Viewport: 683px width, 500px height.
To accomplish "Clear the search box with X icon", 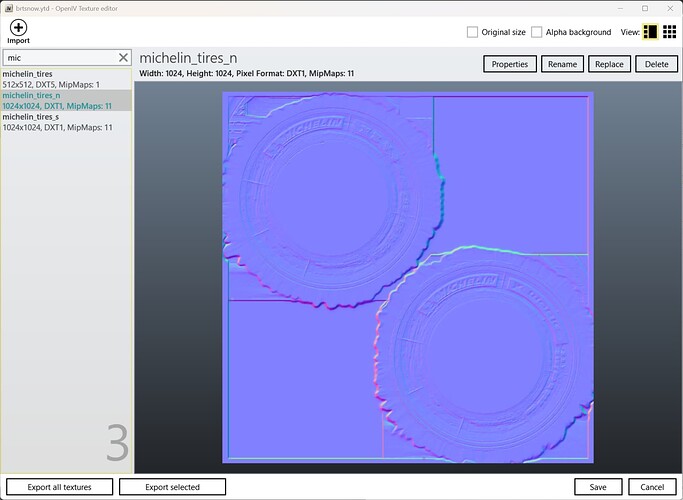I will pos(124,58).
